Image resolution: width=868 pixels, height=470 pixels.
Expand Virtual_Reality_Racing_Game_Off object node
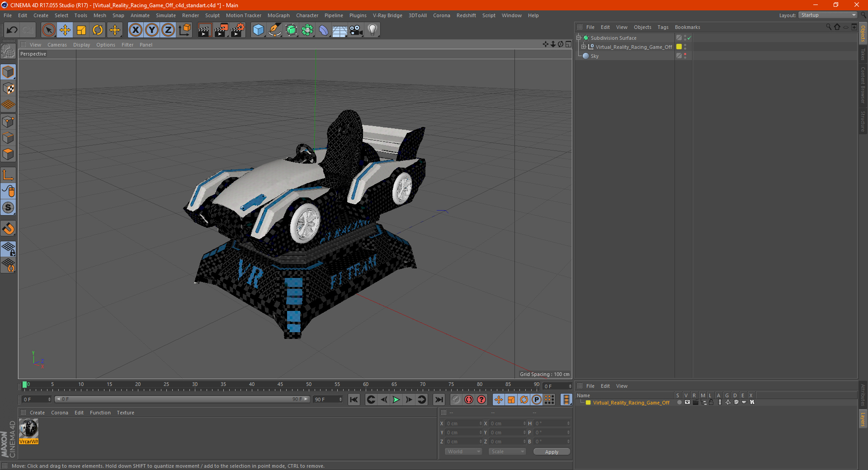click(583, 47)
